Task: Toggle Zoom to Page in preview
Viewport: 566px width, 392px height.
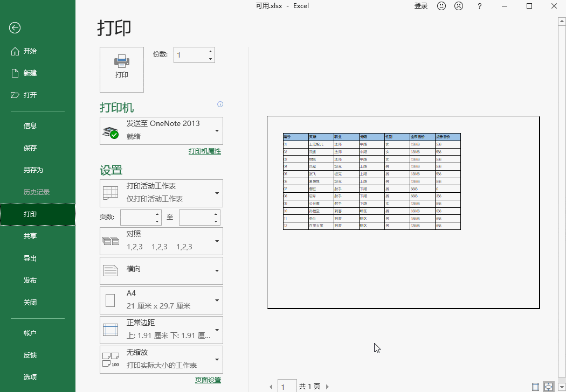Action: click(548, 387)
